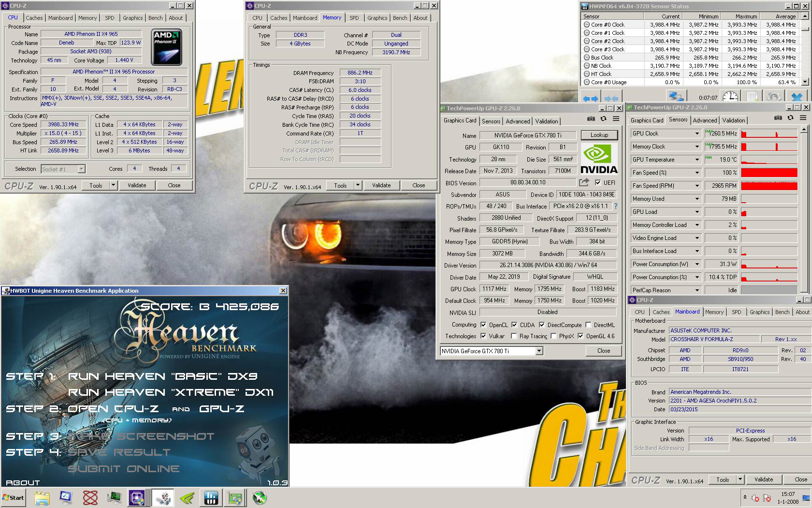Toggle the DirectCompute checkbox
This screenshot has width=812, height=508.
point(542,325)
